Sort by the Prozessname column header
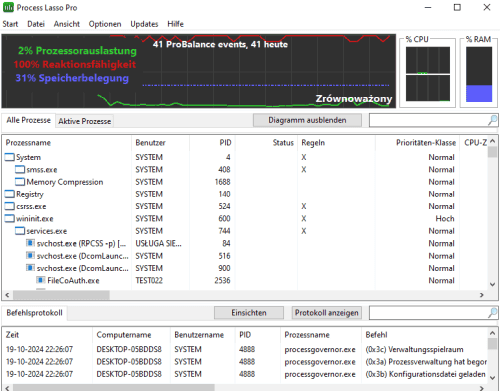The image size is (500, 391). (x=67, y=143)
